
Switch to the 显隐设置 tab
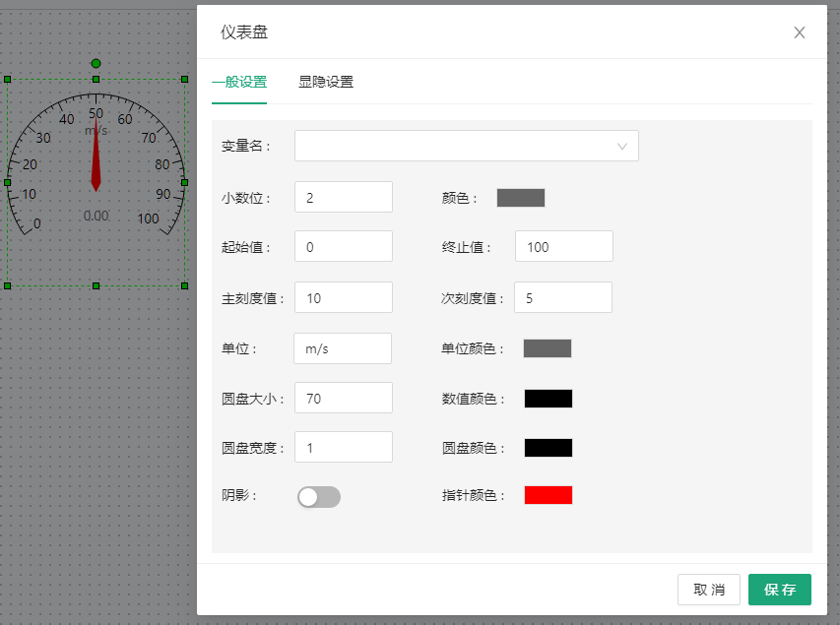(326, 83)
